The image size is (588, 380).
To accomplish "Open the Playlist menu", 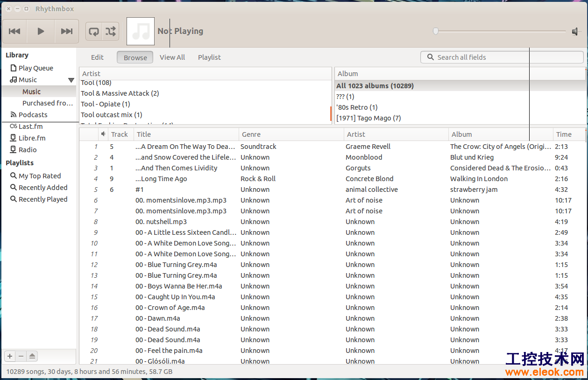I will point(209,57).
